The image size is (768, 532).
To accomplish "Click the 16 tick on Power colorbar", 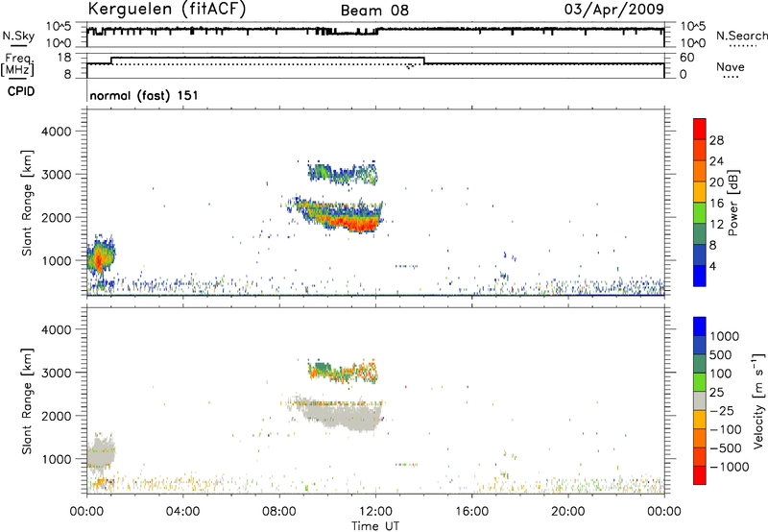I will click(x=716, y=204).
